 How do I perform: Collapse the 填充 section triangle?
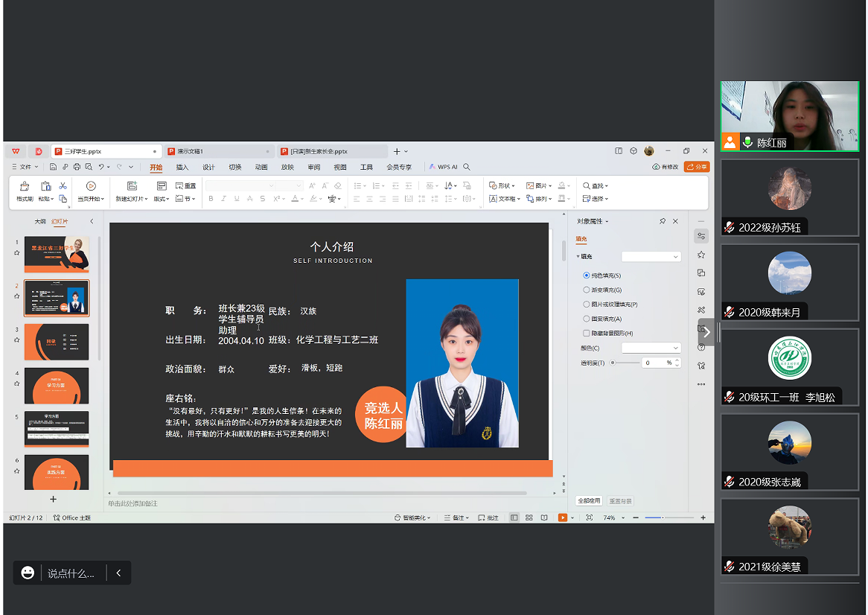pos(578,257)
